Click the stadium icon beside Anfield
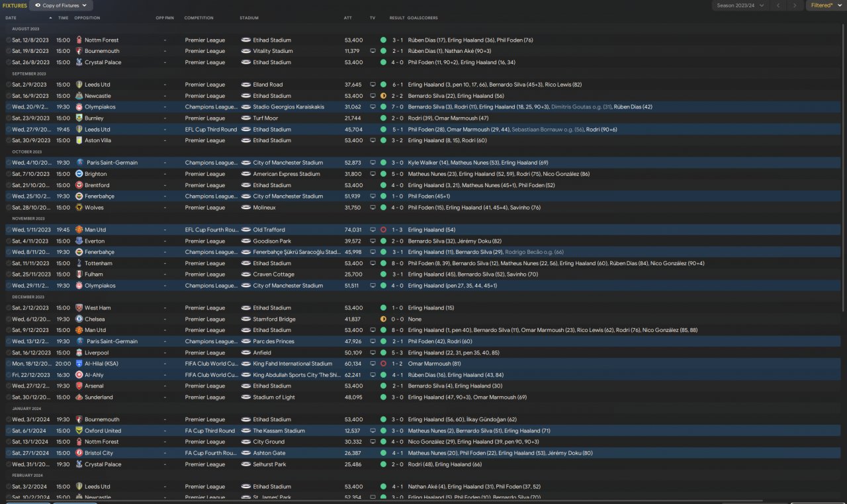Screen dimensions: 847x504 pyautogui.click(x=245, y=353)
